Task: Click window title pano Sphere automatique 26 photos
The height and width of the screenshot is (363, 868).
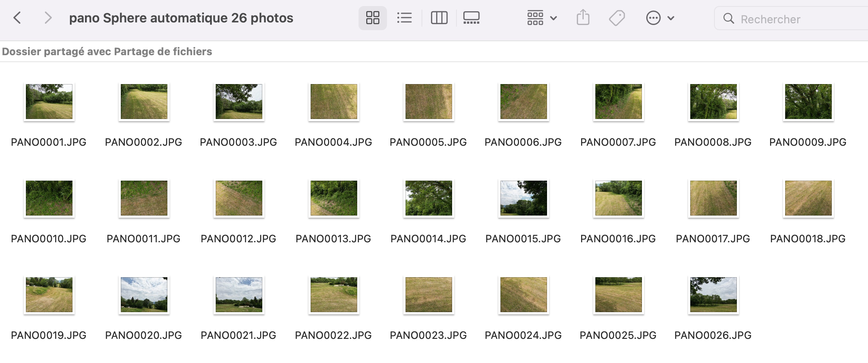Action: point(181,18)
